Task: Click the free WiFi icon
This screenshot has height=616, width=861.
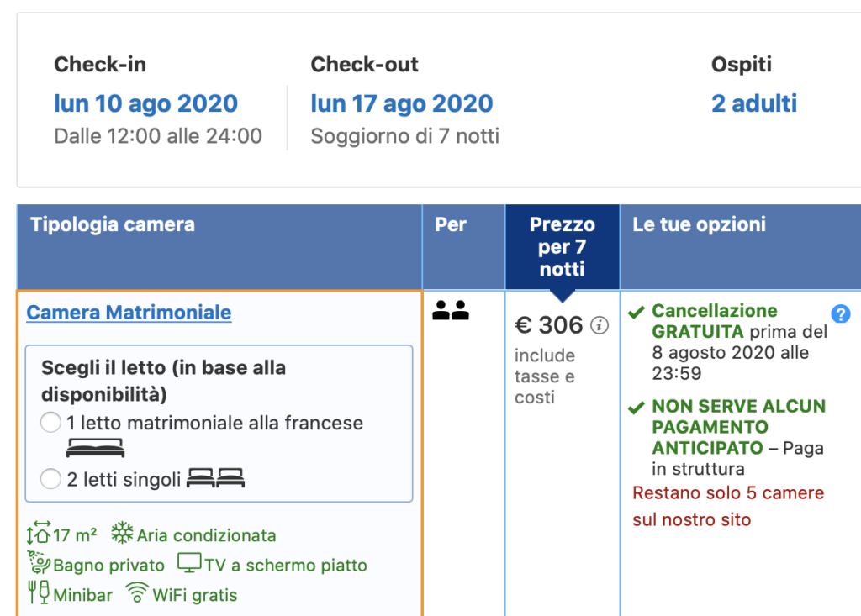Action: pyautogui.click(x=137, y=594)
